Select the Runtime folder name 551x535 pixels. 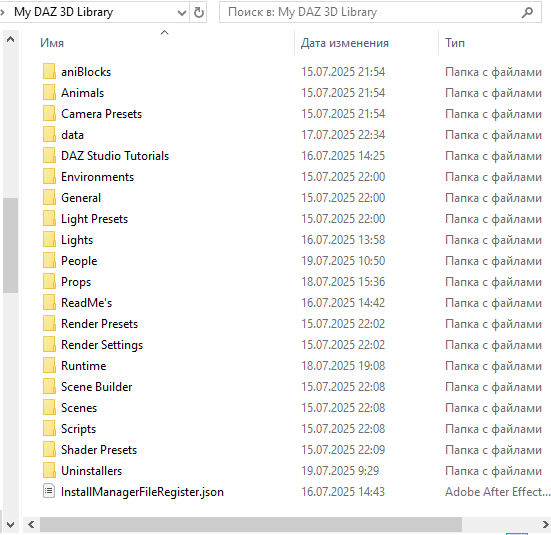point(84,366)
